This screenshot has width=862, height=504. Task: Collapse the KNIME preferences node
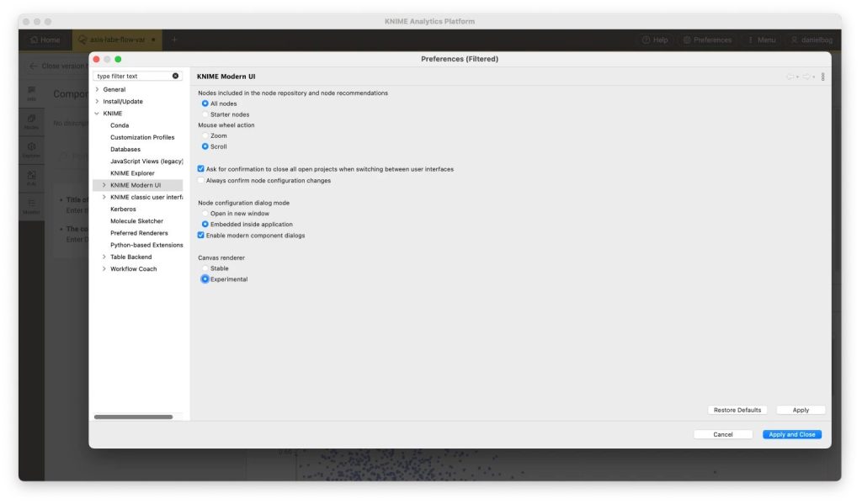click(x=98, y=114)
